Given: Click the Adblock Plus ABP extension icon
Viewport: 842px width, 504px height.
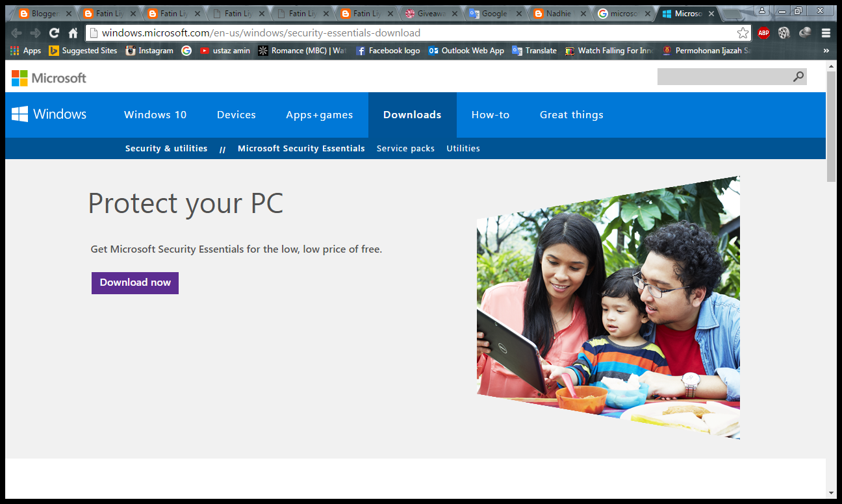Looking at the screenshot, I should click(x=763, y=32).
